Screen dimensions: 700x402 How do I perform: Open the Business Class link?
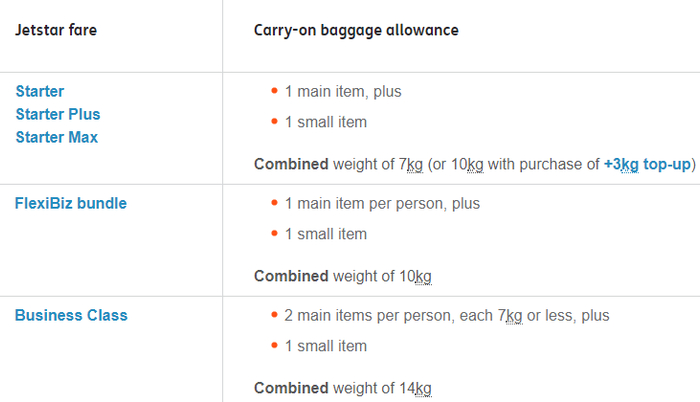(71, 315)
